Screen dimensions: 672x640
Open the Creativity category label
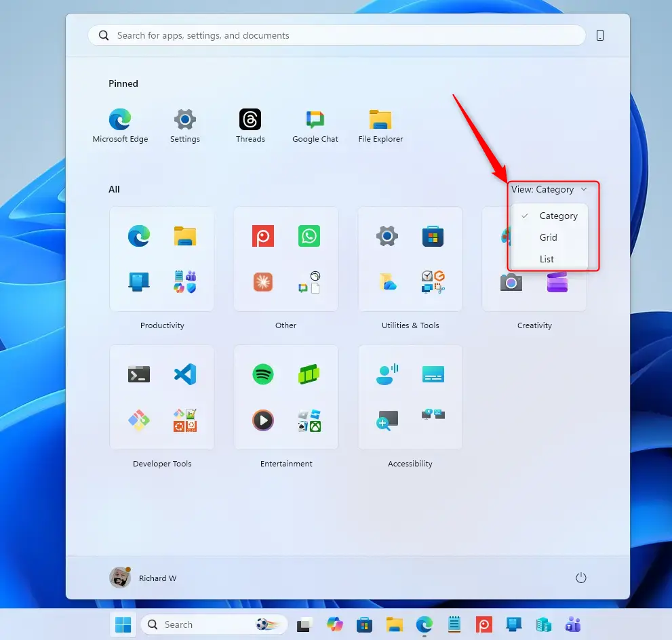534,325
